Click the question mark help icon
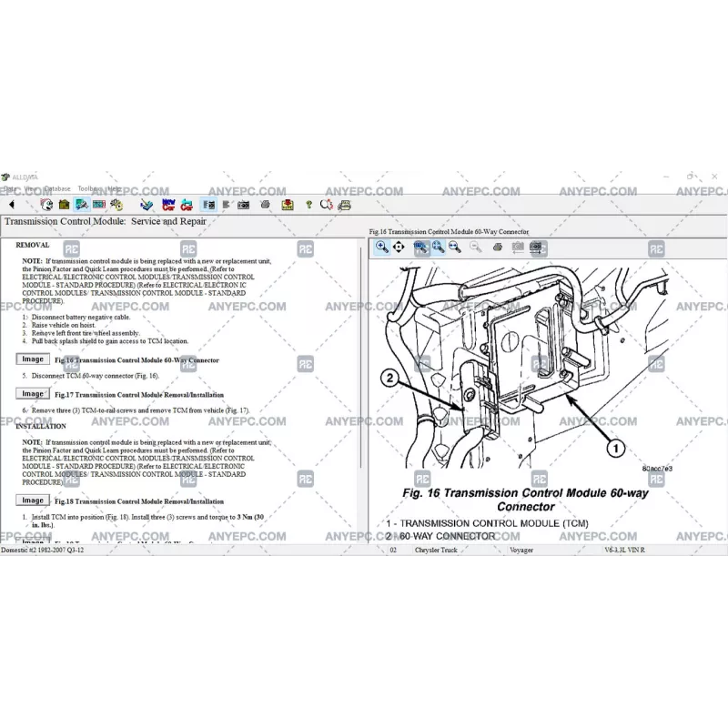The width and height of the screenshot is (728, 728). coord(309,205)
